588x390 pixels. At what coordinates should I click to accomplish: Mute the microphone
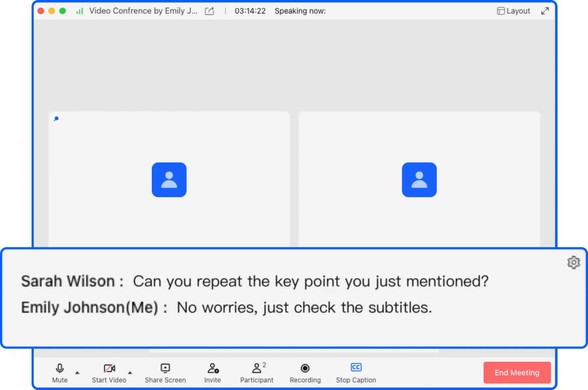[x=60, y=369]
